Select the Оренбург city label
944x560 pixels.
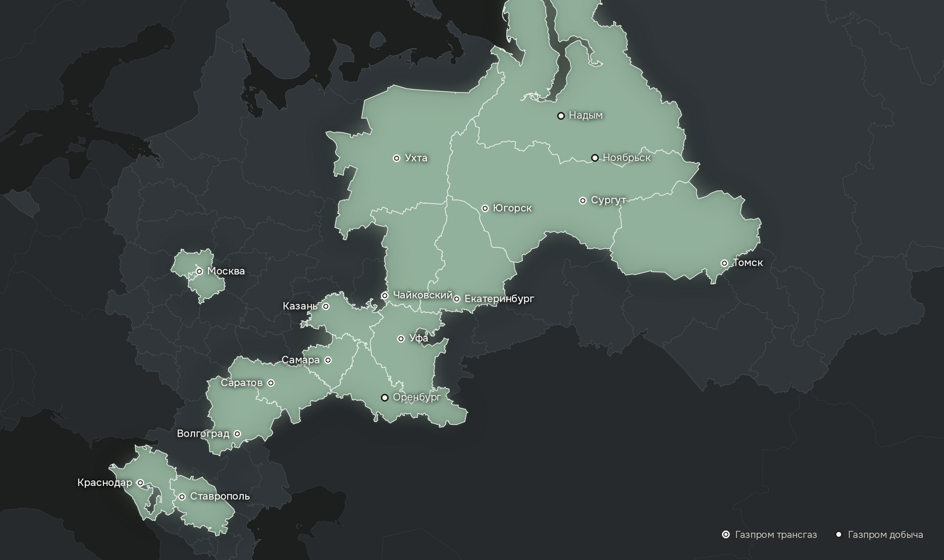point(417,397)
